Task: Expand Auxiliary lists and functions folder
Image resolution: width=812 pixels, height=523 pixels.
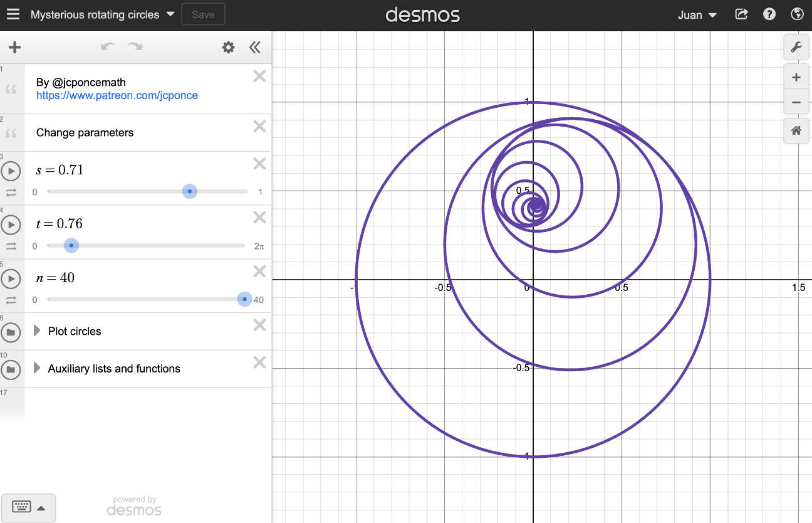Action: [x=37, y=368]
